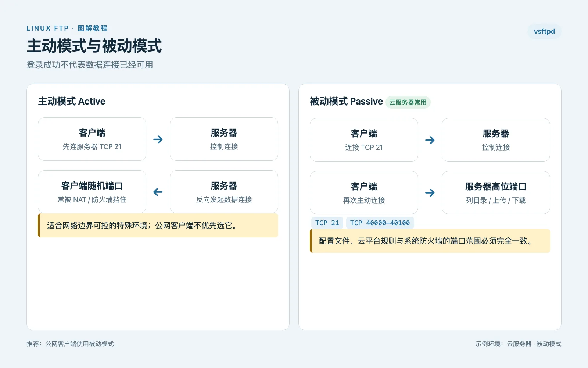The image size is (588, 368).
Task: Click subtitle 登录成功不代表数据连接已经可用
Action: (90, 65)
